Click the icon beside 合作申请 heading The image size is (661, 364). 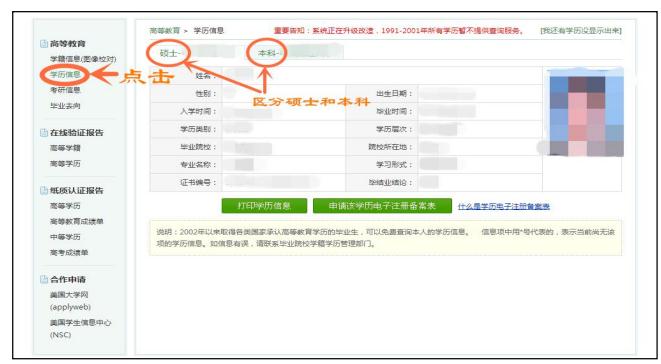(44, 279)
